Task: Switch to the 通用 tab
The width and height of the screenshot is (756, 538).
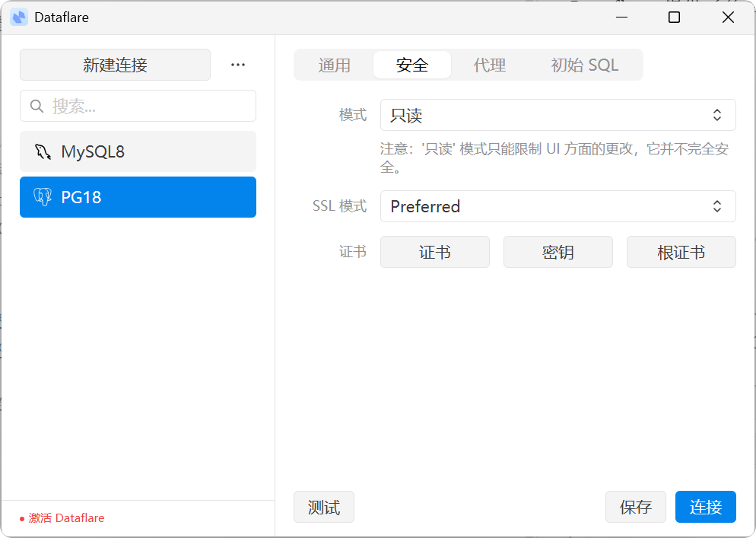Action: 334,65
